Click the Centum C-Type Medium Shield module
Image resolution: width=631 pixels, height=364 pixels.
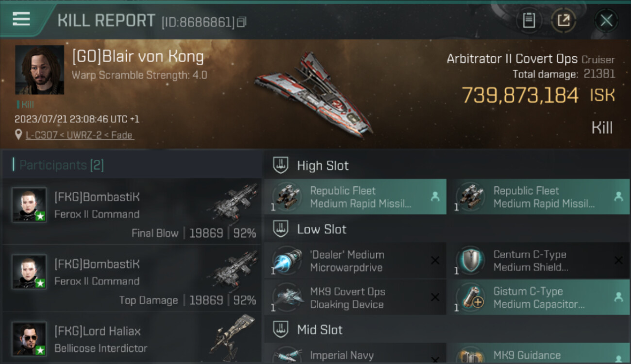tap(538, 261)
